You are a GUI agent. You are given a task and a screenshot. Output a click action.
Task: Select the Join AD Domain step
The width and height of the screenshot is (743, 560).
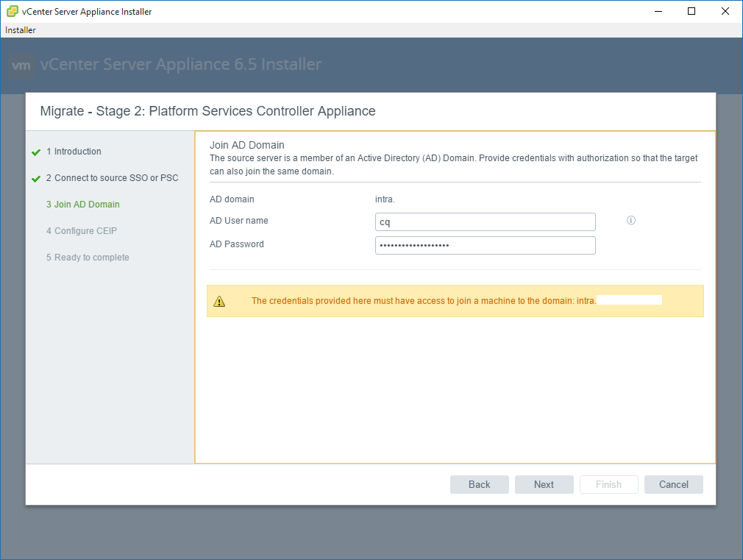click(x=87, y=205)
